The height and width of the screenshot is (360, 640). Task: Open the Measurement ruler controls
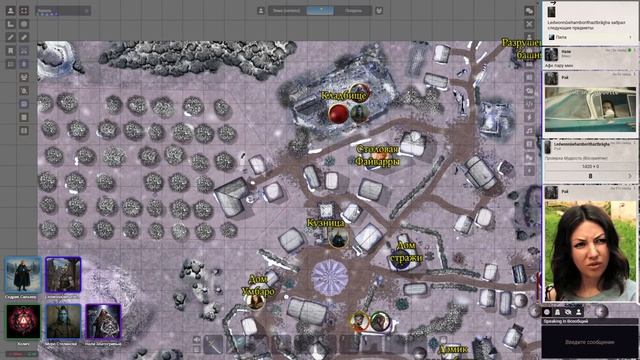pos(11,24)
